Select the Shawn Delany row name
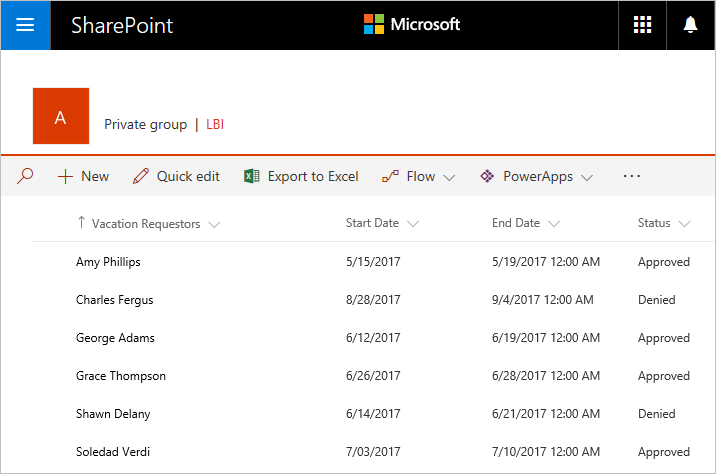The width and height of the screenshot is (716, 474). (113, 414)
